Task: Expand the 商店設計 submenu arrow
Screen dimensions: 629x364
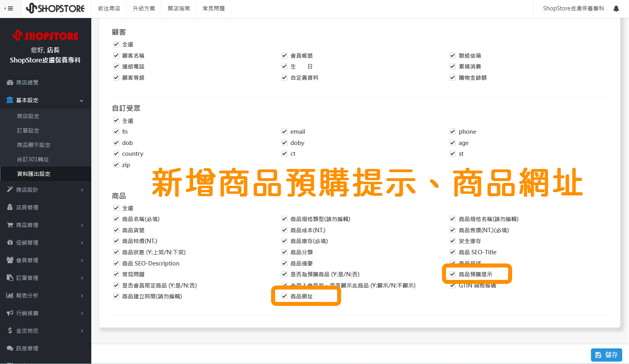Action: 82,190
